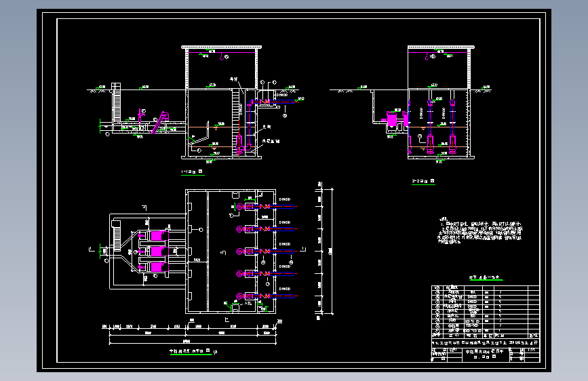Image resolution: width=588 pixels, height=381 pixels.
Task: Select the bottom pump circle in the plan view
Action: pyautogui.click(x=239, y=296)
